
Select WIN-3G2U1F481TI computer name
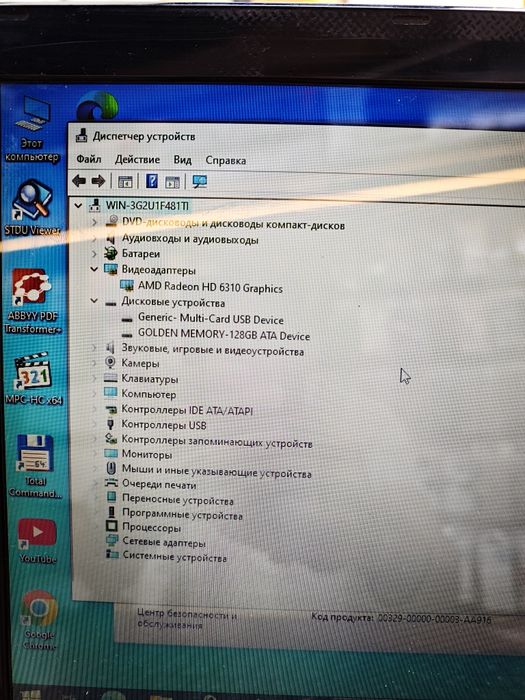tap(147, 206)
